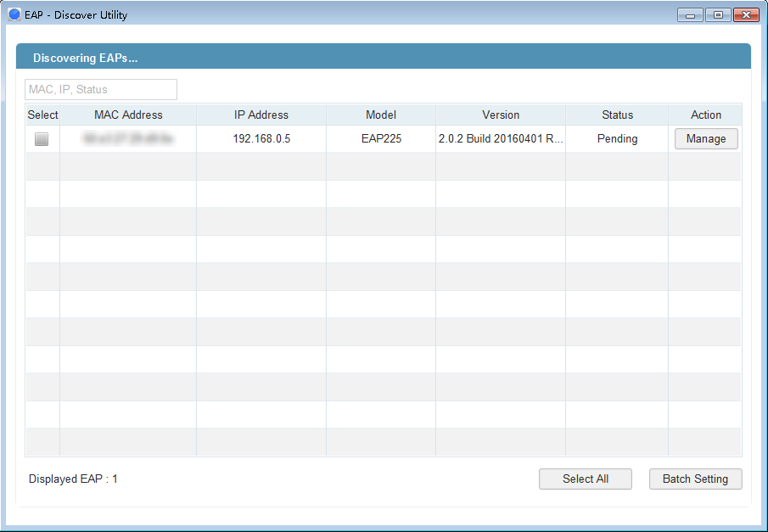Minimize the EAP Discover Utility window

coord(689,14)
